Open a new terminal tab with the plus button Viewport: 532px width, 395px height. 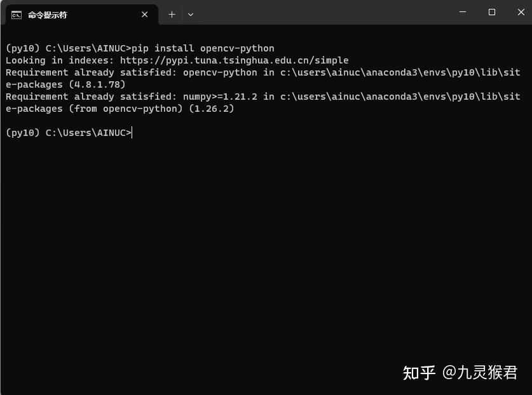172,14
